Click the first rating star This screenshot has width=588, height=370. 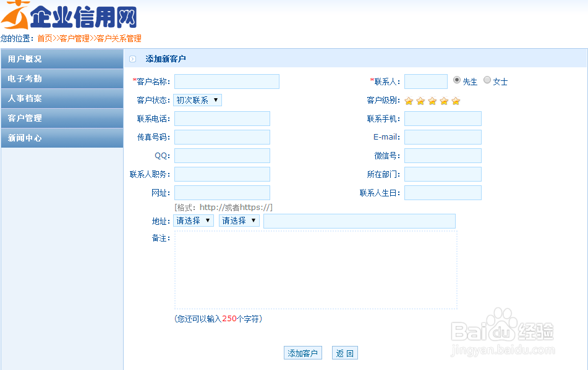pos(409,99)
